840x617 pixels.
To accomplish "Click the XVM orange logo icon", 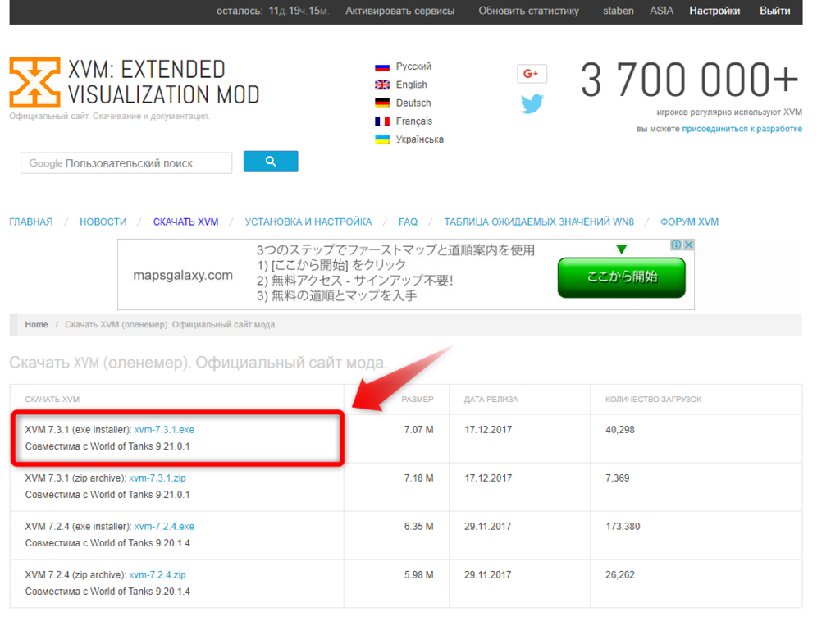I will click(x=34, y=83).
